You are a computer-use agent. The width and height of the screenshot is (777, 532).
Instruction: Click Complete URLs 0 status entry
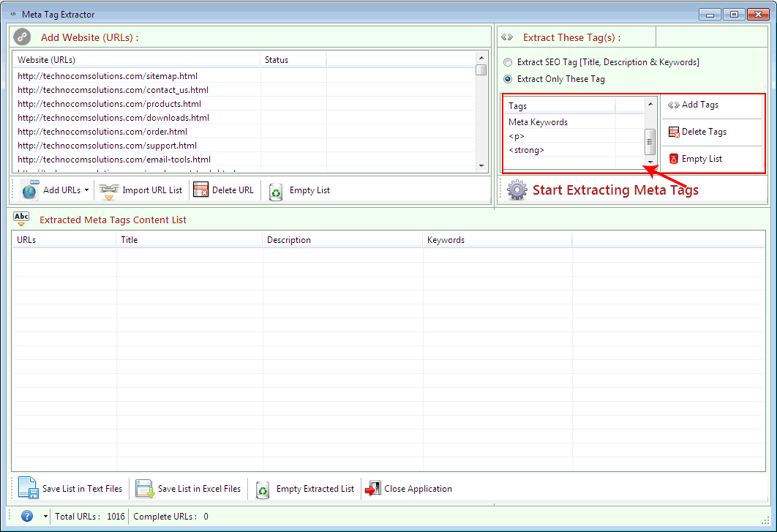point(170,517)
